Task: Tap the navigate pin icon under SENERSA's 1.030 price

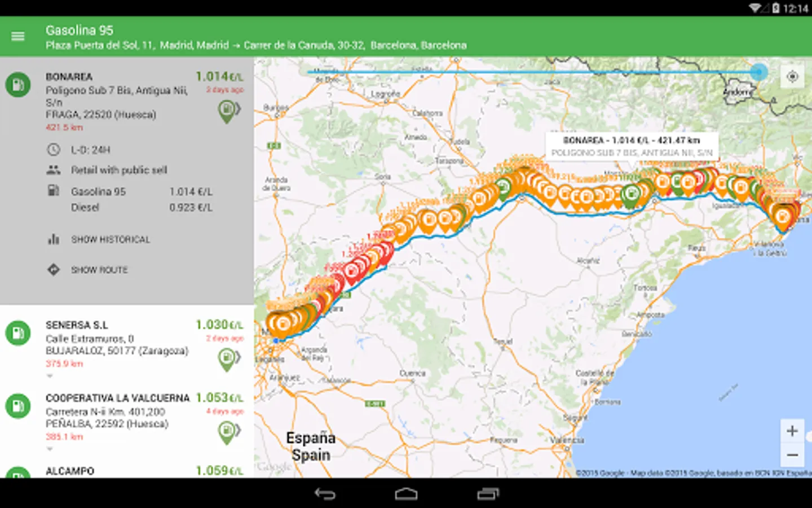Action: pyautogui.click(x=228, y=360)
